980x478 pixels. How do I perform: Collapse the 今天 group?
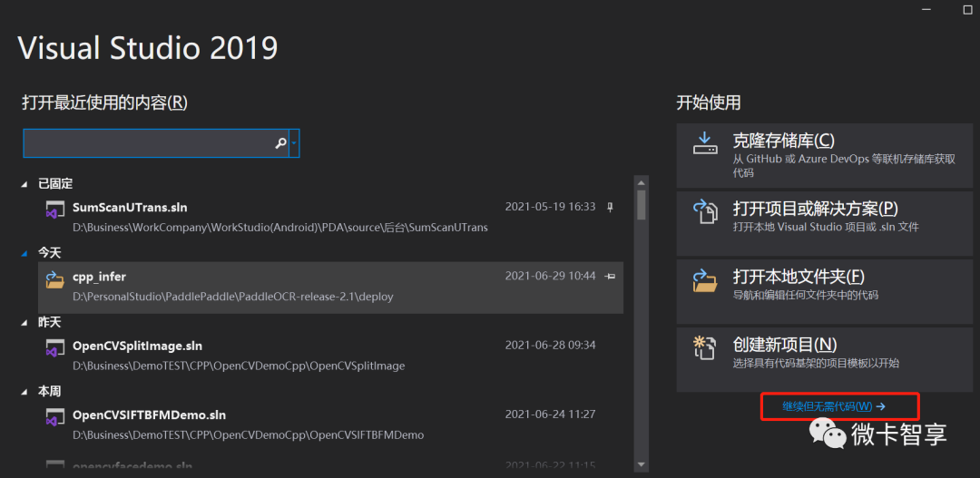click(x=24, y=254)
